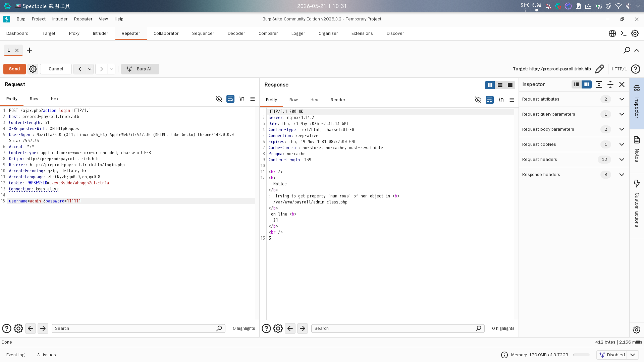Add a new Repeater tab
Viewport: 644px width, 362px height.
30,50
